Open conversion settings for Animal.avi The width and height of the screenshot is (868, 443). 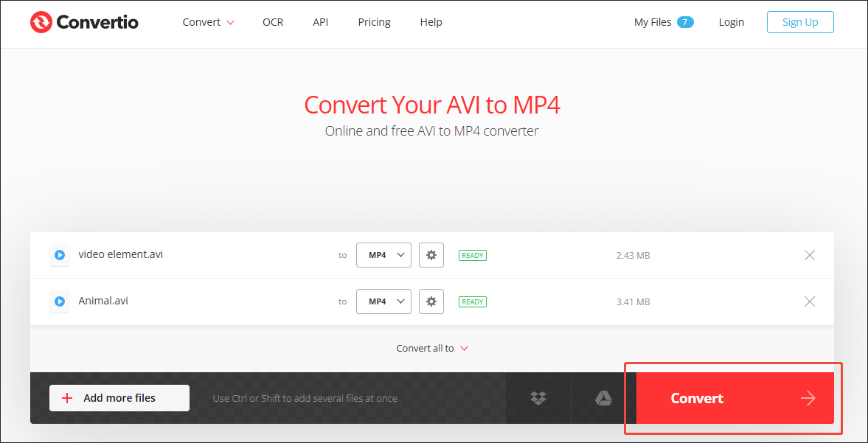point(431,301)
